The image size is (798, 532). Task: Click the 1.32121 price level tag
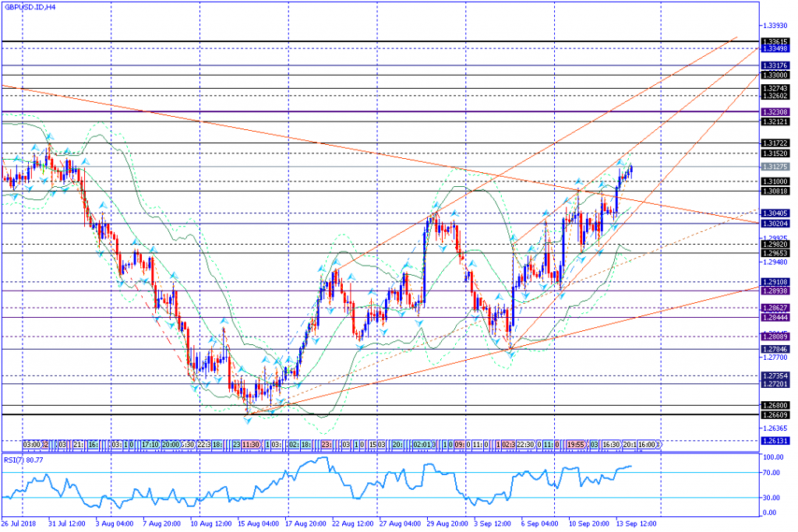[775, 122]
